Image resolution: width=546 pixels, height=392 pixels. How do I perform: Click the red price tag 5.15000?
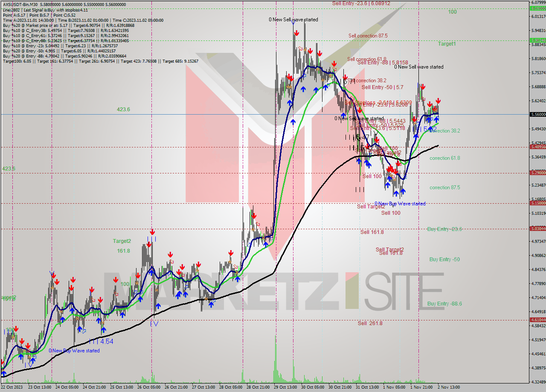pos(537,203)
